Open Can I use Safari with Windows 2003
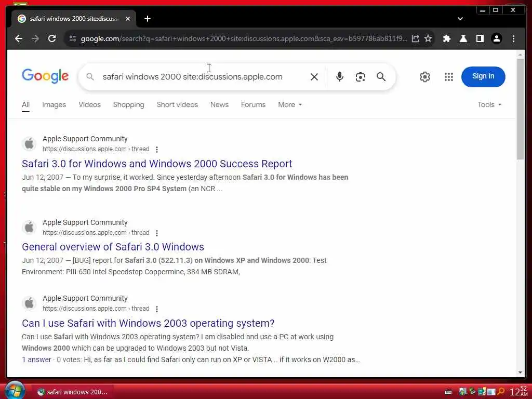Viewport: 532px width, 399px height. [x=148, y=323]
